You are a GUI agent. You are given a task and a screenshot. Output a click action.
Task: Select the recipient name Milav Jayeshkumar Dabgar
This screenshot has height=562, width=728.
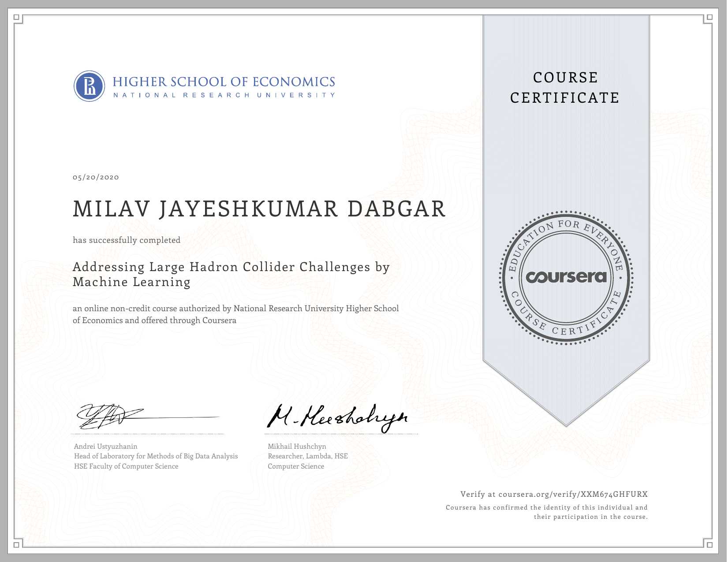(x=259, y=209)
